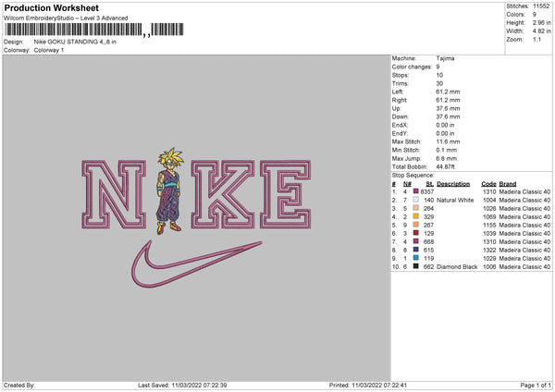Select thread code 1155
The width and height of the screenshot is (555, 392).
[490, 225]
